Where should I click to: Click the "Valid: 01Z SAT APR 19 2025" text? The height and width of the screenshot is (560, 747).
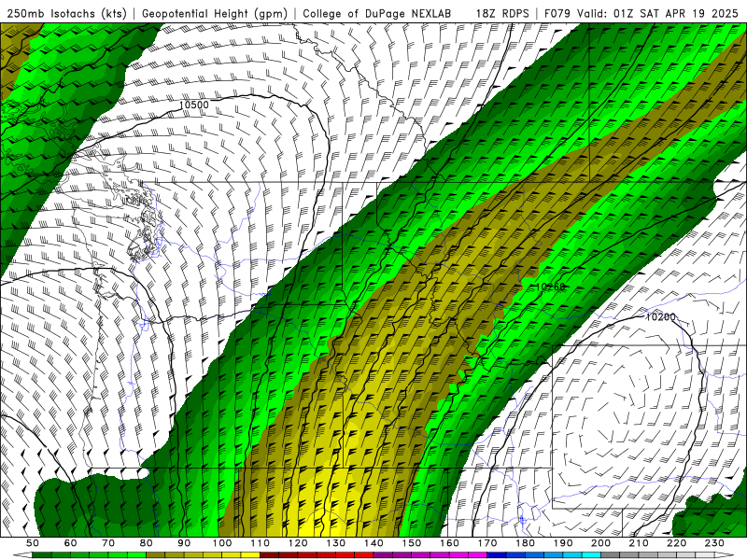(657, 13)
